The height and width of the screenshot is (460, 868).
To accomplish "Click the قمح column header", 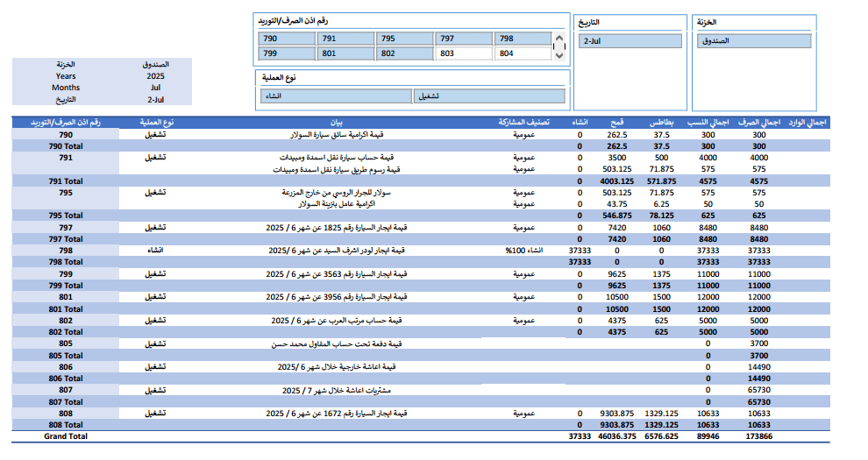I will coord(616,122).
